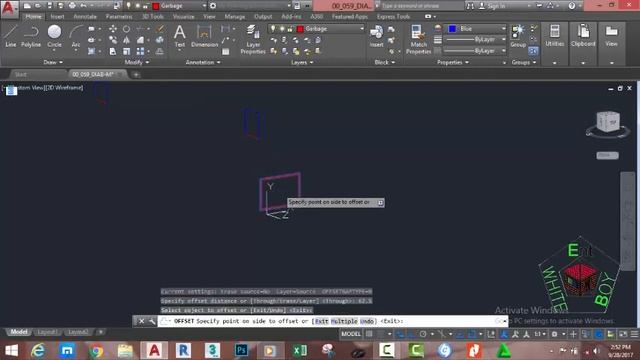Click the new drawing tab plus button
The width and height of the screenshot is (640, 360).
[136, 74]
